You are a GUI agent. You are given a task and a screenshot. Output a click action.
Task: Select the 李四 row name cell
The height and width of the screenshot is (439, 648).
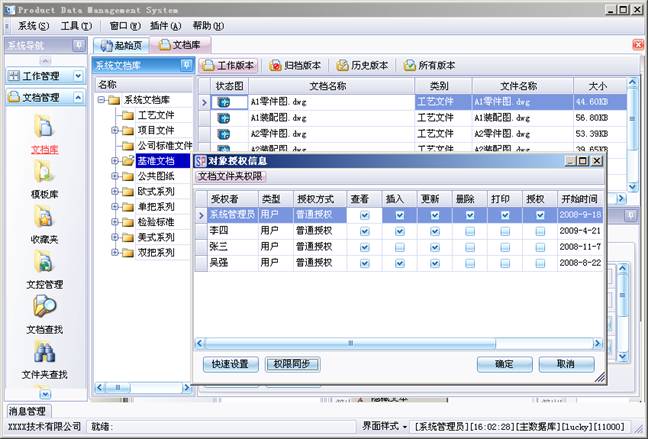[233, 231]
